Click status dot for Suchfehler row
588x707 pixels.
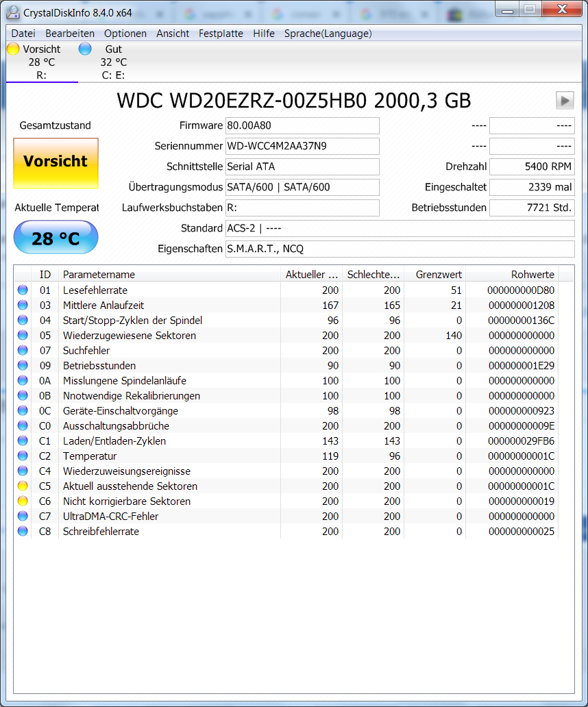tap(23, 350)
